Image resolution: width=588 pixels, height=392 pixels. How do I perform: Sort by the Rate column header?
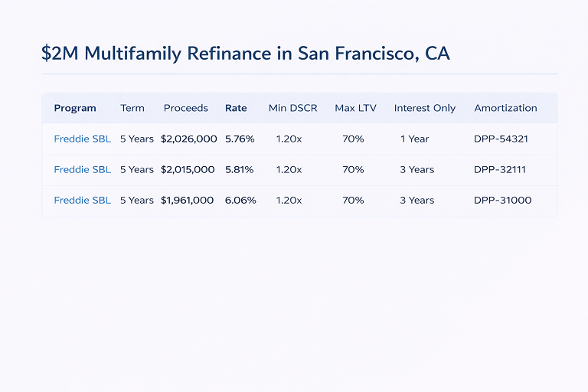(236, 108)
